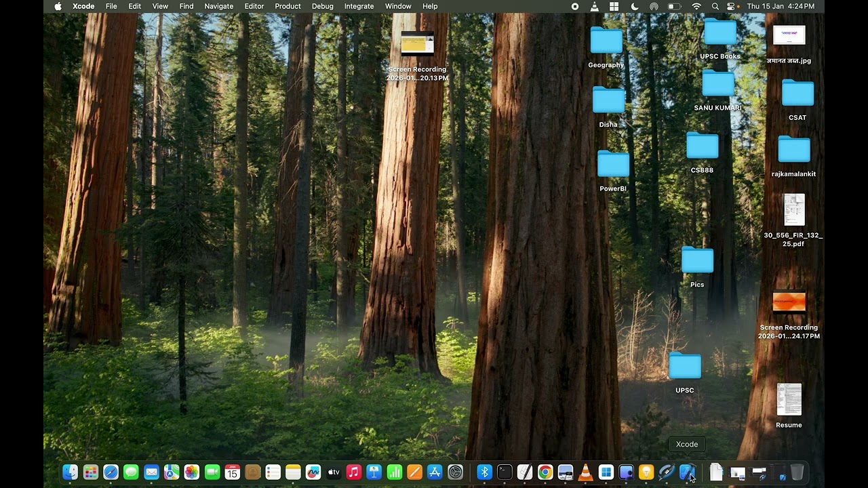The width and height of the screenshot is (868, 488).
Task: Open the Debug menu
Action: pos(323,6)
